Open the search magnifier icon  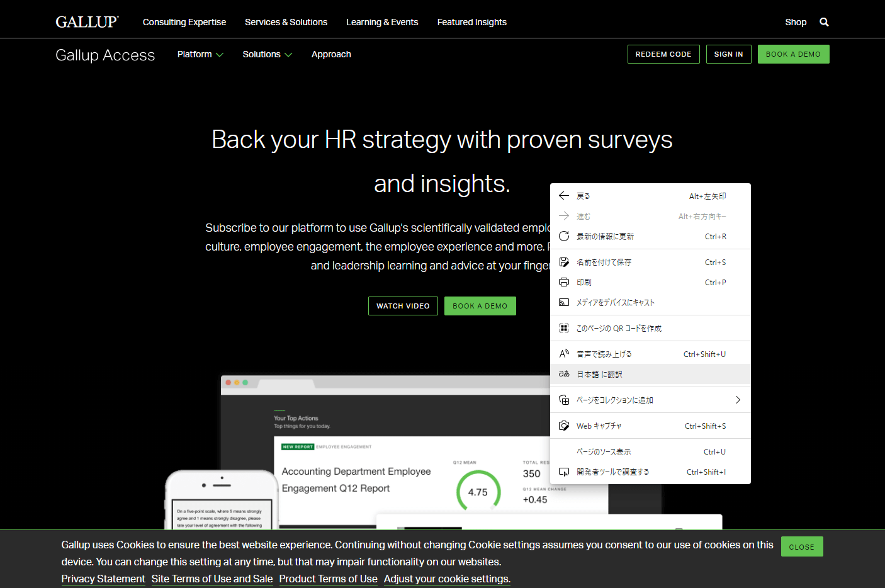click(824, 22)
